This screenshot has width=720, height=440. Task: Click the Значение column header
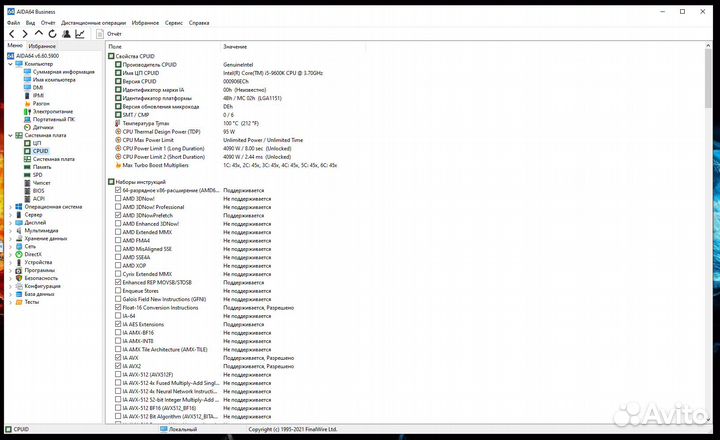[x=293, y=47]
